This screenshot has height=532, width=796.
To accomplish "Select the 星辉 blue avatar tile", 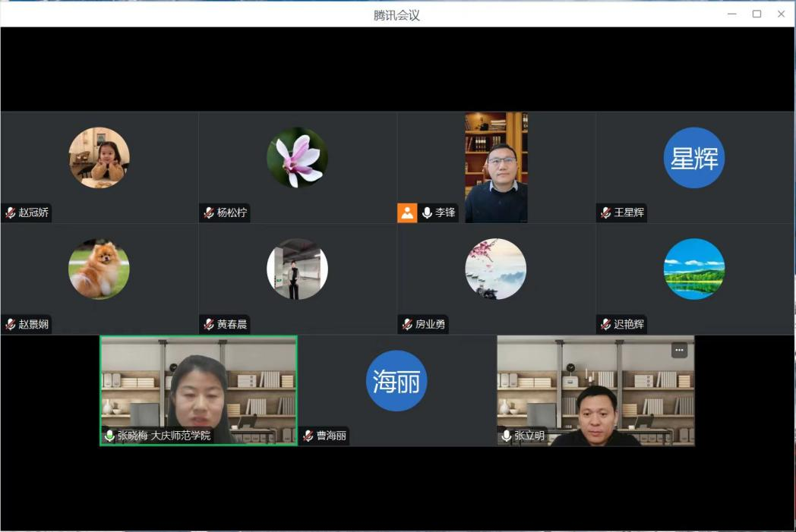I will point(694,158).
